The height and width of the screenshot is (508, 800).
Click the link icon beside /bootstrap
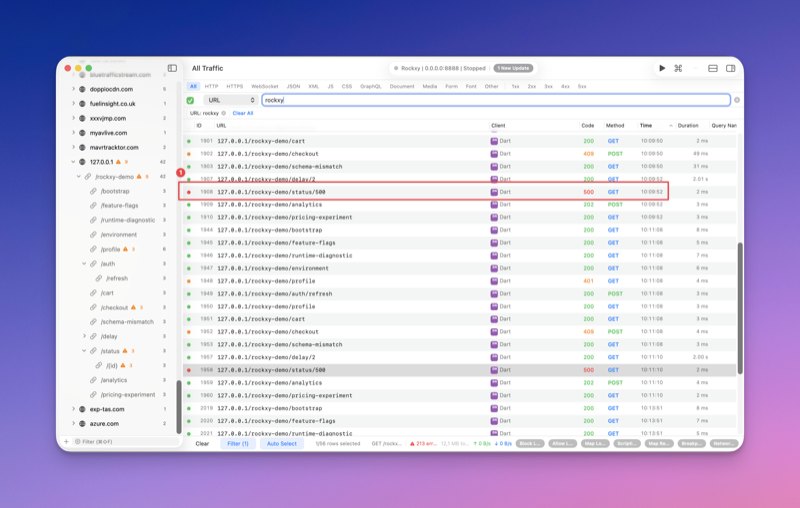tap(93, 191)
